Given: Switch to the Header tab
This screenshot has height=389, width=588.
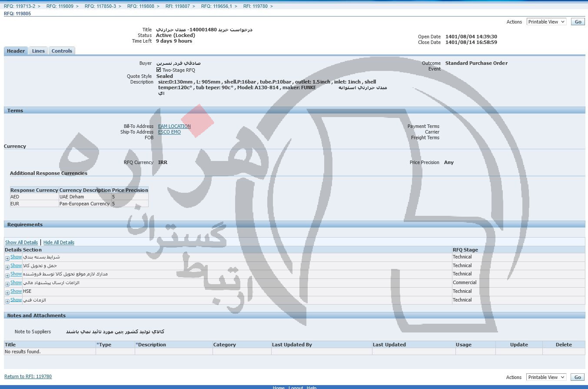Looking at the screenshot, I should pyautogui.click(x=16, y=51).
